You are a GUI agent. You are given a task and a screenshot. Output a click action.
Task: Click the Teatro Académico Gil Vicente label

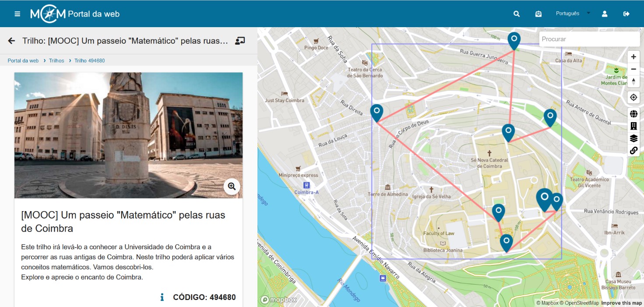pyautogui.click(x=589, y=182)
